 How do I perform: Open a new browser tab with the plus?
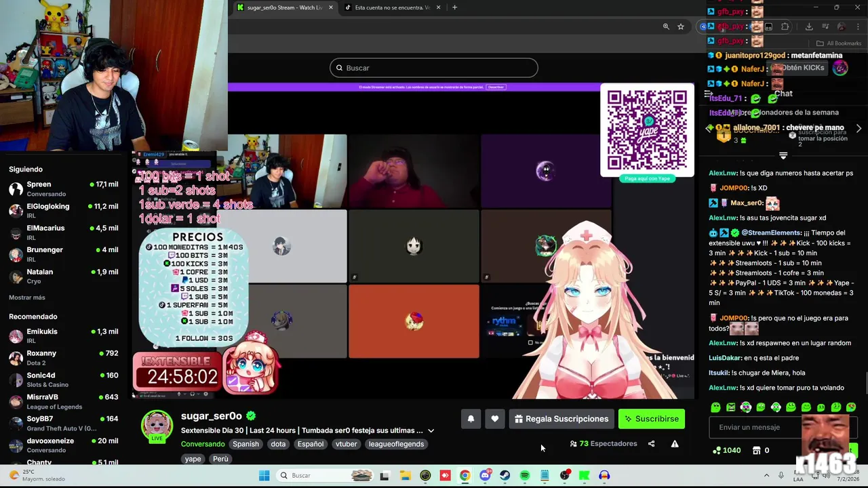pos(455,7)
